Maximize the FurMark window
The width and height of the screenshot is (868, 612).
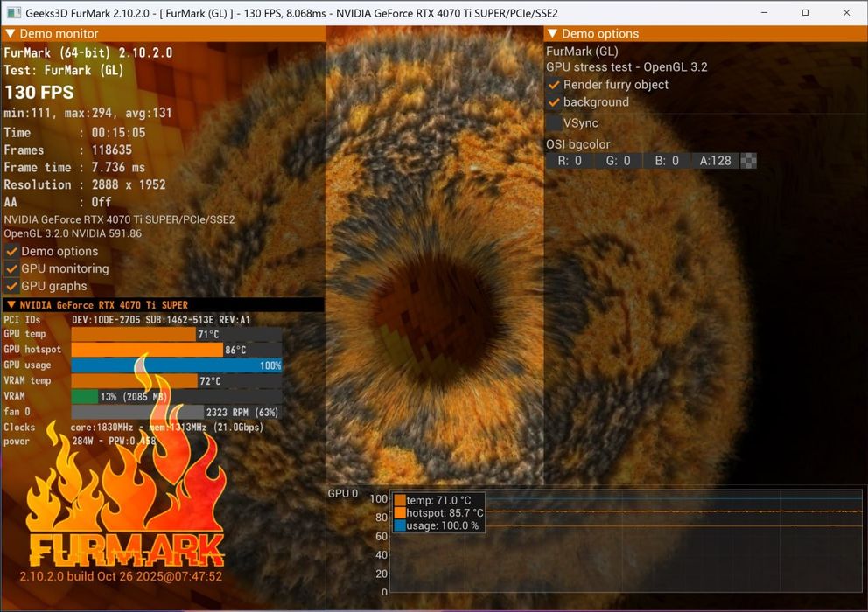(x=805, y=13)
